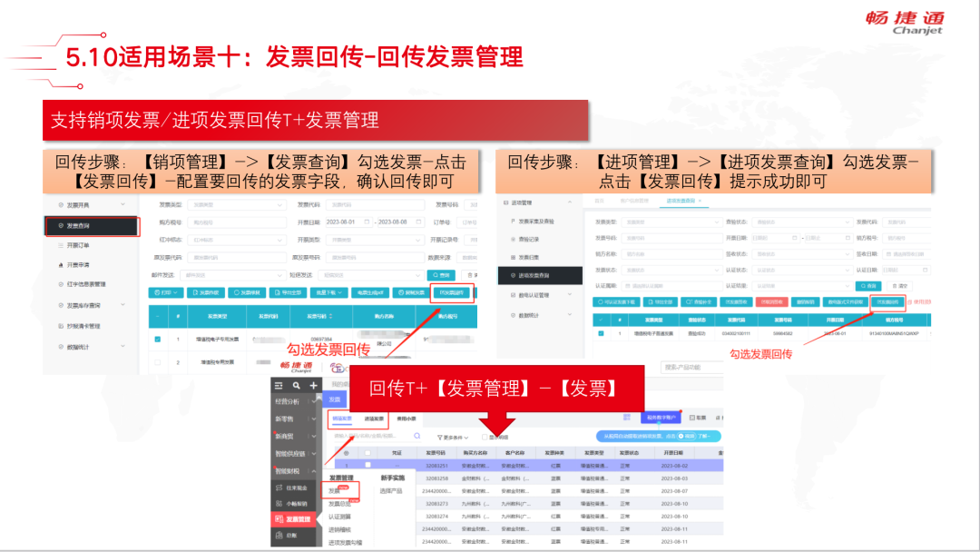Open the 打印 print dropdown button
Image resolution: width=980 pixels, height=552 pixels.
[166, 292]
